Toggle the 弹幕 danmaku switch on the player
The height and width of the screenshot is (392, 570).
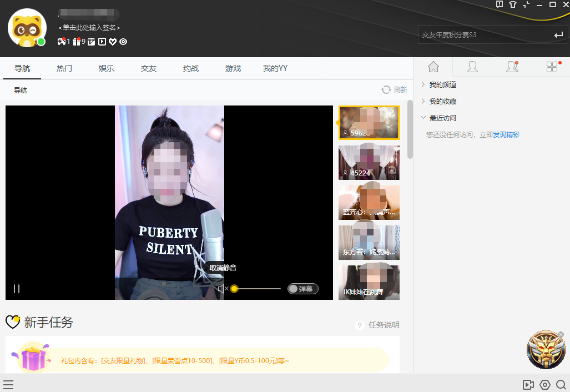coord(302,288)
